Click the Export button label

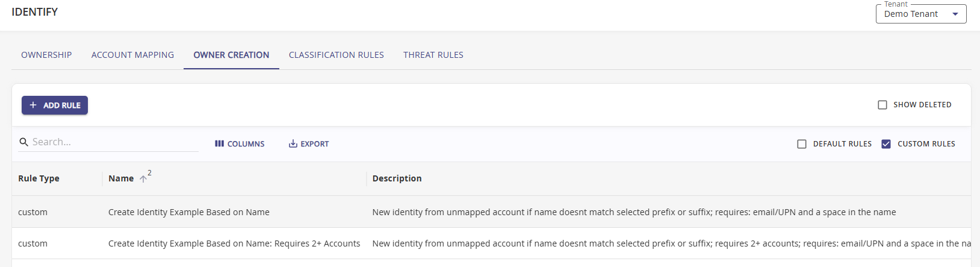click(315, 144)
